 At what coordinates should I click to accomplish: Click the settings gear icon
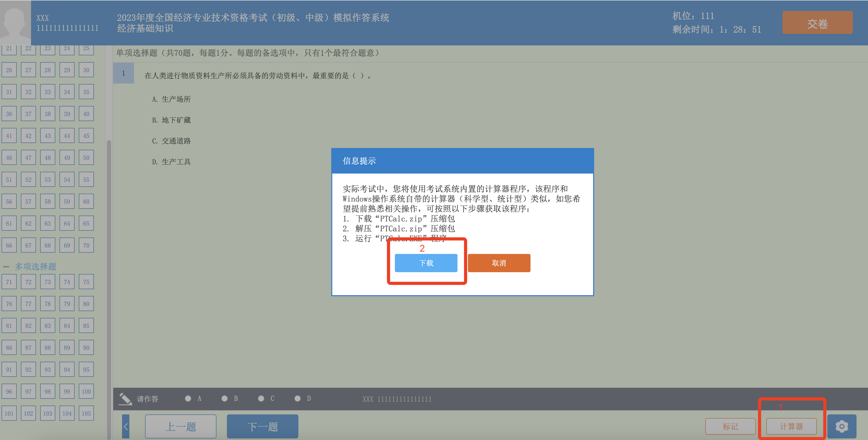coord(841,426)
